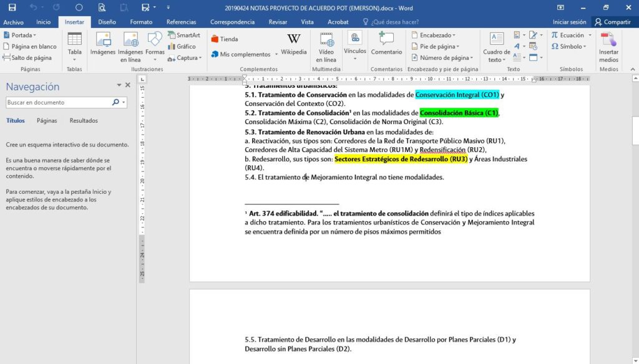Open the Vínculos links dropdown
The height and width of the screenshot is (364, 639).
pyautogui.click(x=355, y=47)
